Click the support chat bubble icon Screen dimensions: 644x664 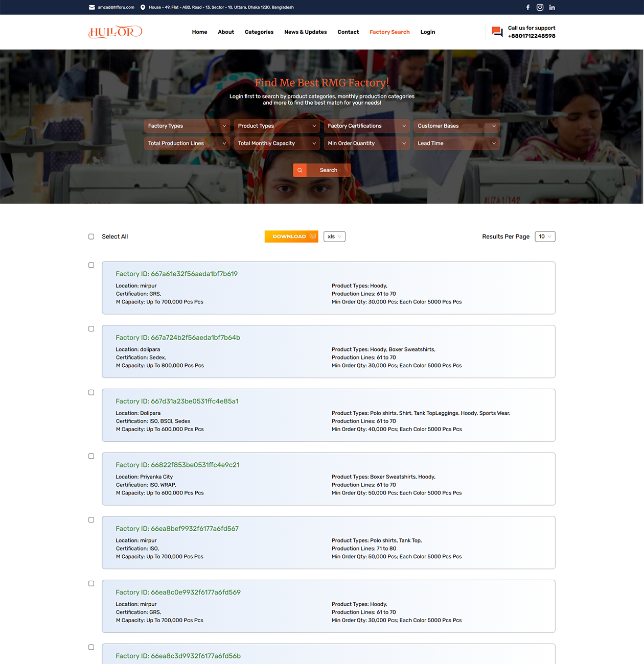(x=497, y=32)
